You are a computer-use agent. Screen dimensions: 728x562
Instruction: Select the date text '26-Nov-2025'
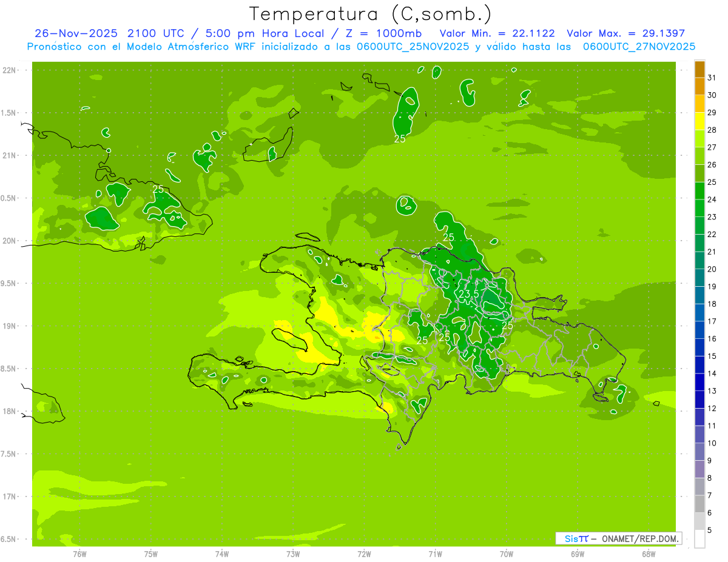(76, 33)
